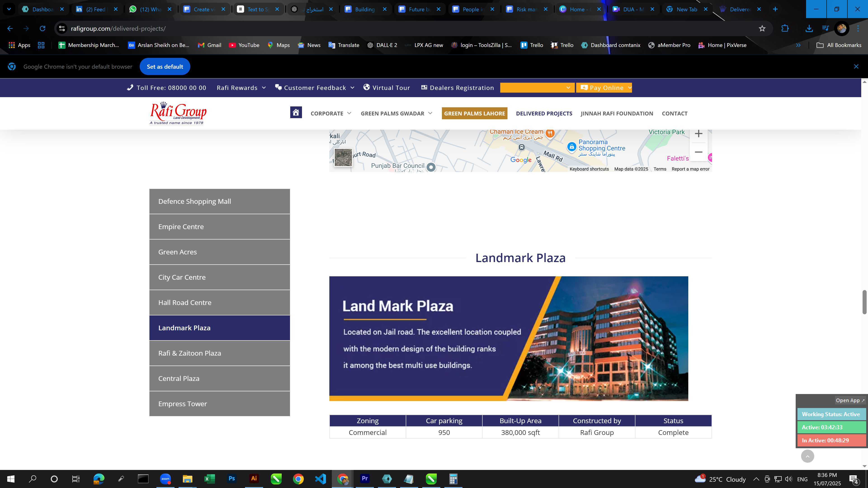The image size is (868, 488).
Task: Switch map to satellite view thumbnail
Action: pyautogui.click(x=343, y=157)
